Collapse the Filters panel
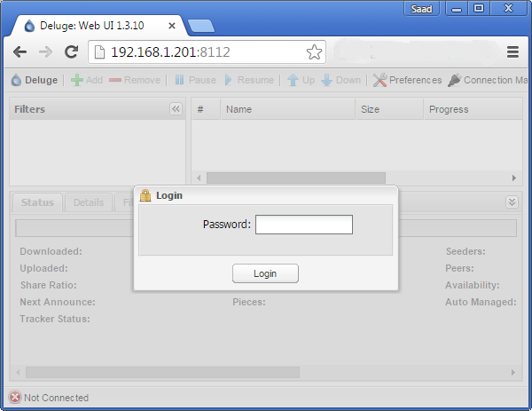 [176, 109]
